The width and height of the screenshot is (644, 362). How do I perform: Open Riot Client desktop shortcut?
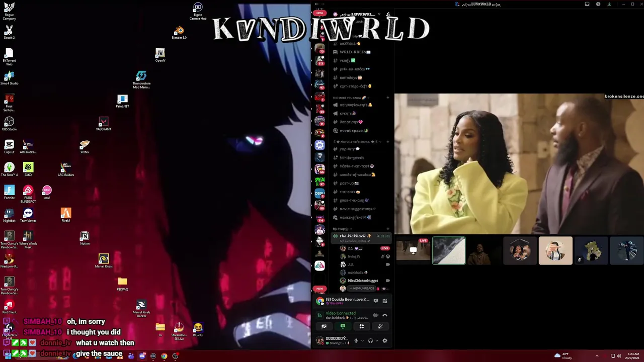[9, 307]
